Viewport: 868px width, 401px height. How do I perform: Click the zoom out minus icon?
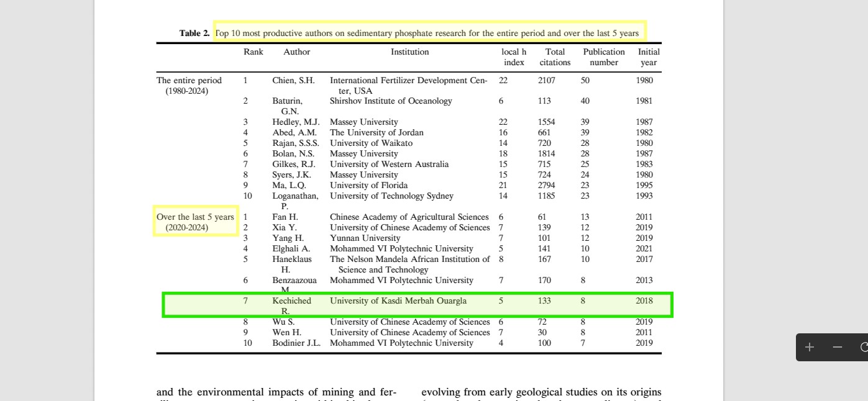837,348
